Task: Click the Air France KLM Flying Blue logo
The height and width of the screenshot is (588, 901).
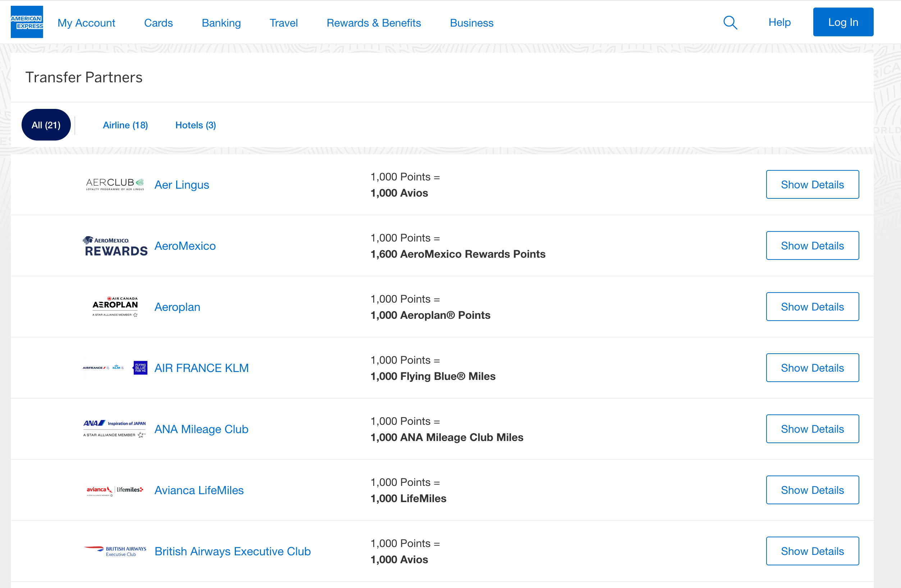Action: (x=115, y=368)
